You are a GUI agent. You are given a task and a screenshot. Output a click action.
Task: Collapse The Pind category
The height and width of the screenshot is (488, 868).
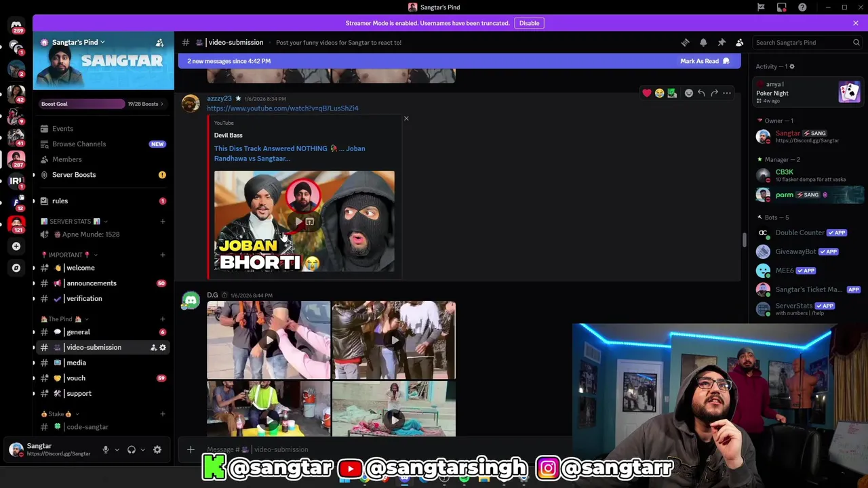64,319
